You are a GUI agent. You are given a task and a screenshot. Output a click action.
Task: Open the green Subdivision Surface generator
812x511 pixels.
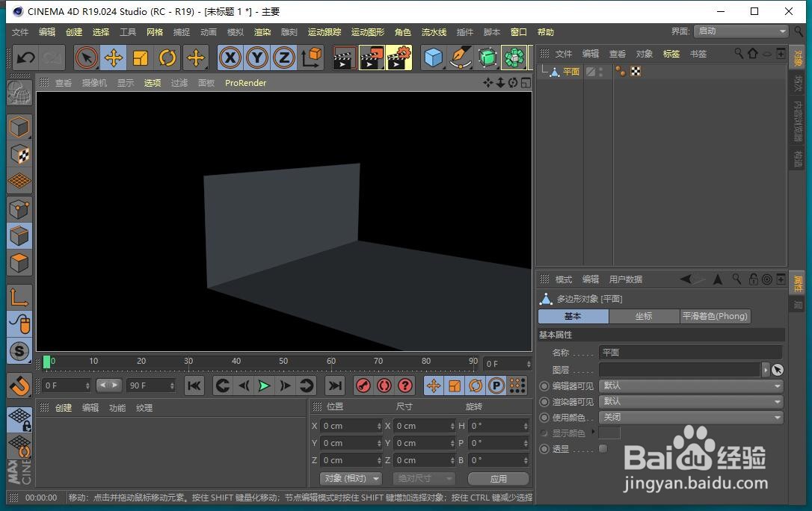click(x=487, y=58)
